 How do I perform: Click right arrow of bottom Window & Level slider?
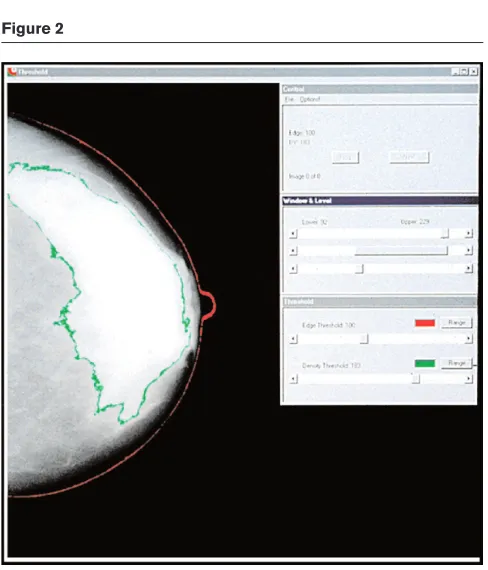pyautogui.click(x=468, y=269)
